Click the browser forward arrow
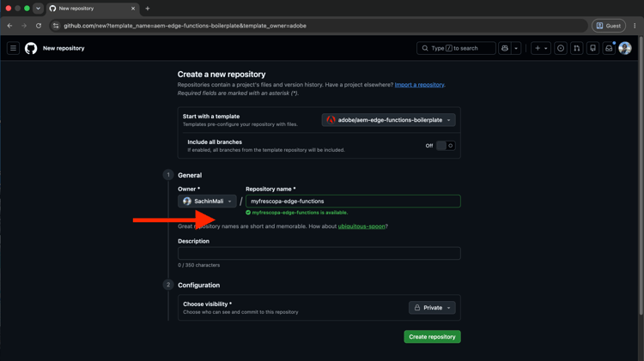644x361 pixels. point(24,26)
